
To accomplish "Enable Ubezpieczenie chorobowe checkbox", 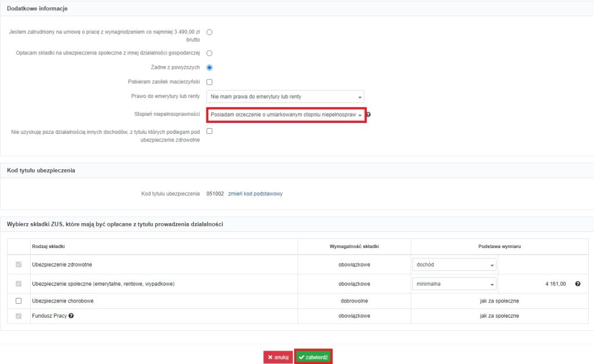I will pyautogui.click(x=19, y=301).
